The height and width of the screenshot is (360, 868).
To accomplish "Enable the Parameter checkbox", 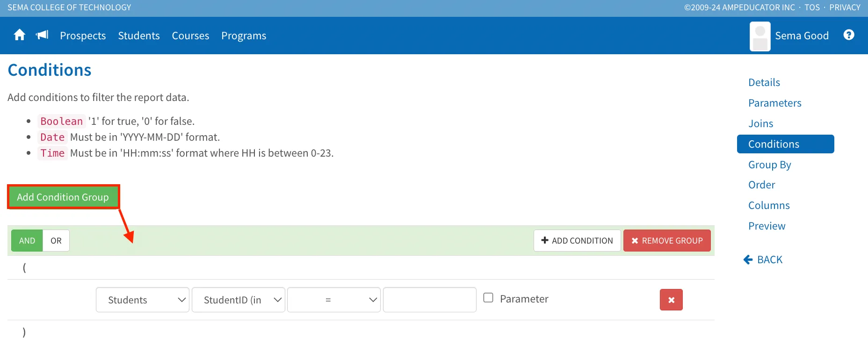I will (x=488, y=298).
